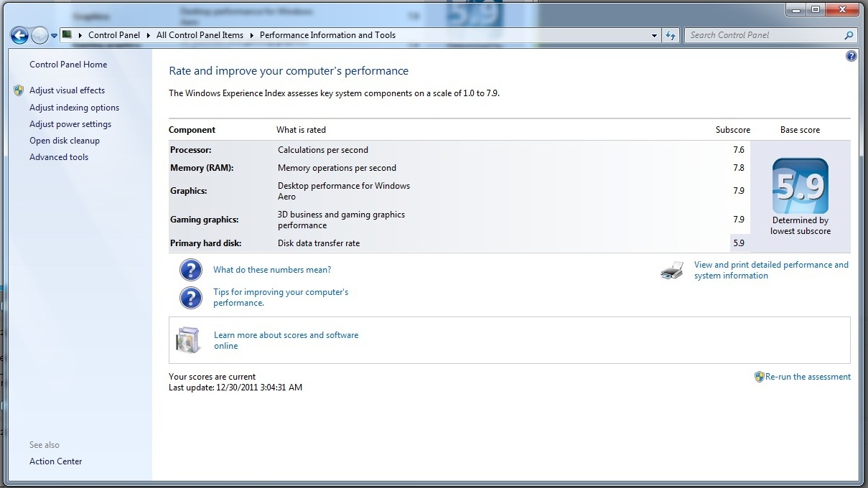The height and width of the screenshot is (488, 868).
Task: Select the Memory (RAM) row label
Action: 202,168
